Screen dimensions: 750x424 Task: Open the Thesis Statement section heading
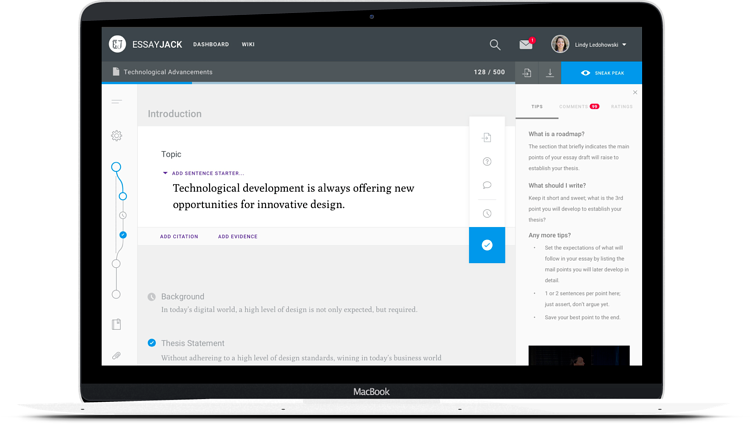[x=193, y=343]
